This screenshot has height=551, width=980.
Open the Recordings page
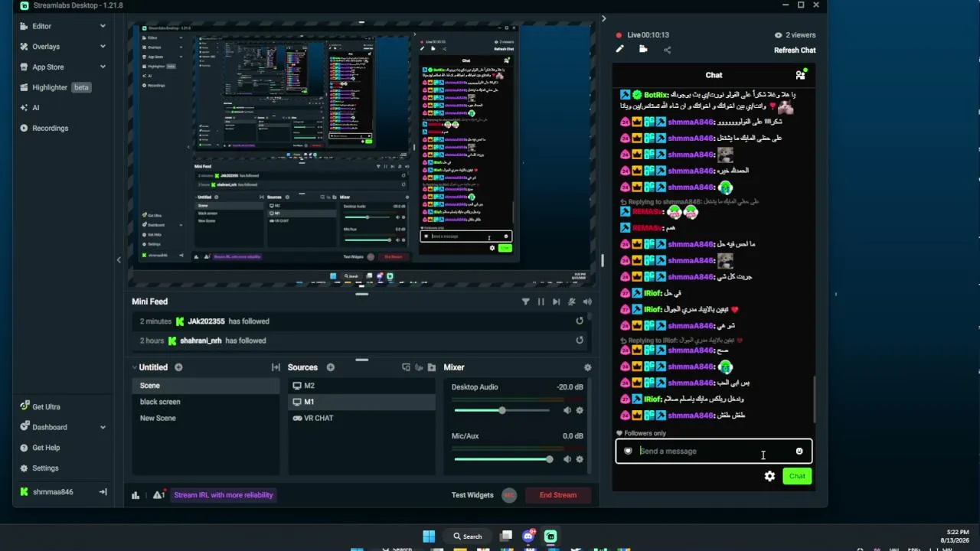(x=50, y=129)
